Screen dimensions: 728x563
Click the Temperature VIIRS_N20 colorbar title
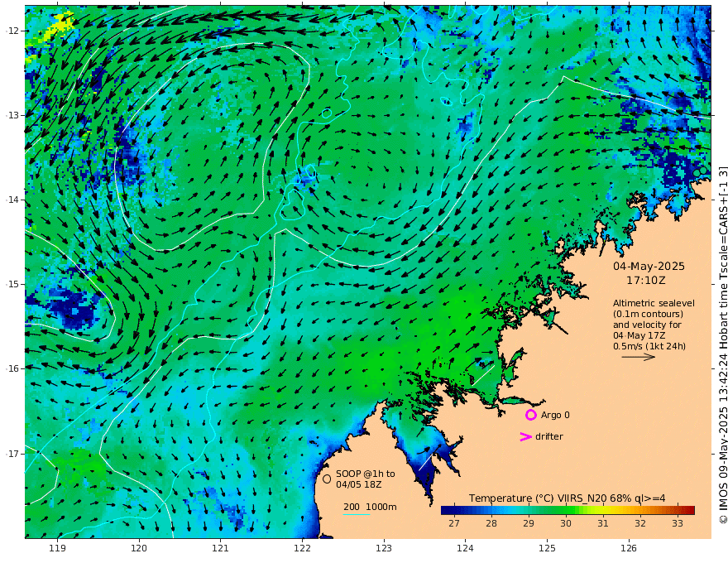tap(567, 498)
